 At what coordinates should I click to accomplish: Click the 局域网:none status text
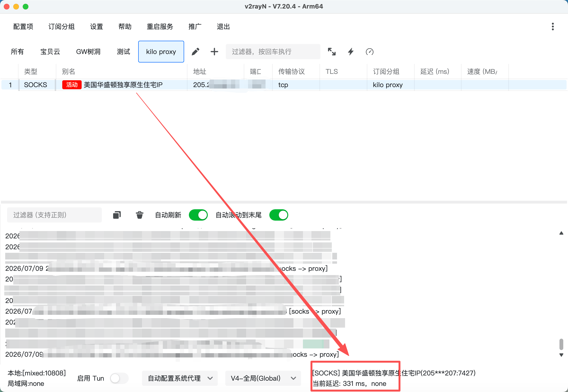pos(26,383)
